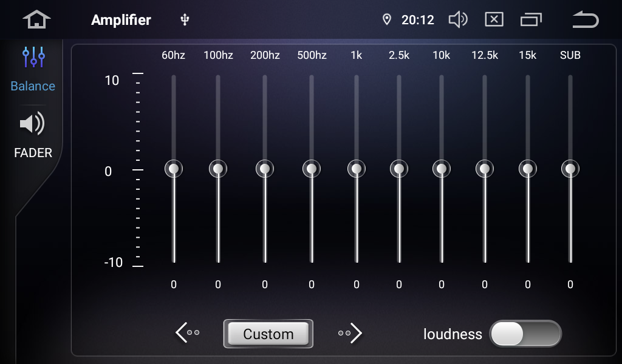Viewport: 622px width, 364px height.
Task: Open volume control from top bar
Action: coord(457,20)
